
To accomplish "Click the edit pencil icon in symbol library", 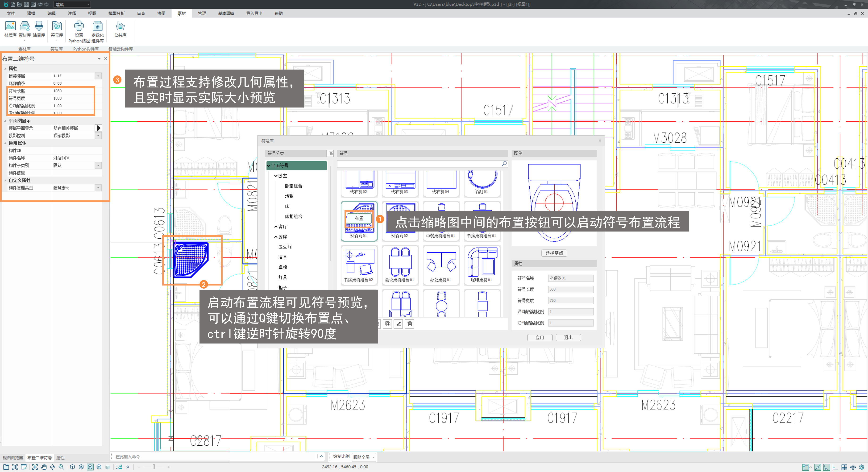I will [399, 324].
